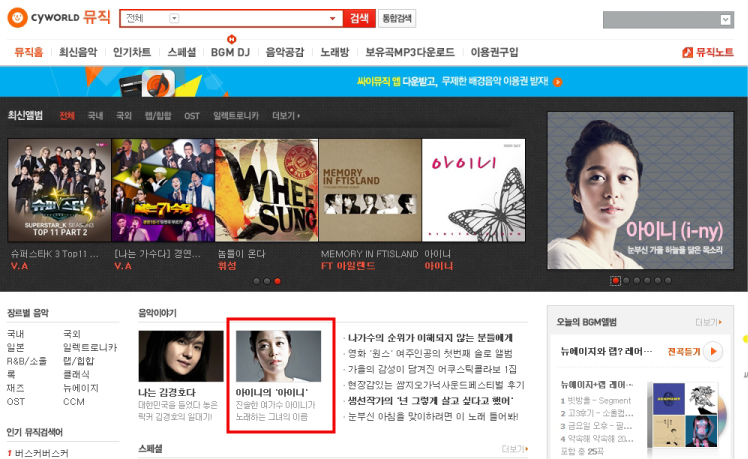Select the third album carousel page dot

coord(278,281)
